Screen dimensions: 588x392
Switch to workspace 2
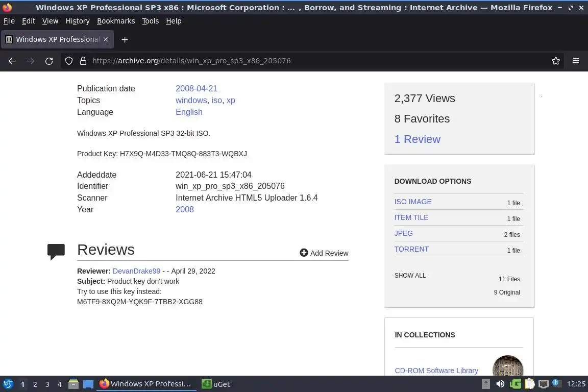pyautogui.click(x=35, y=384)
